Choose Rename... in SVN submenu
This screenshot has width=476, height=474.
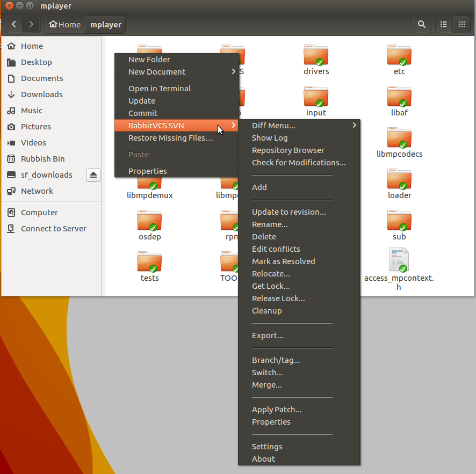tap(299, 224)
